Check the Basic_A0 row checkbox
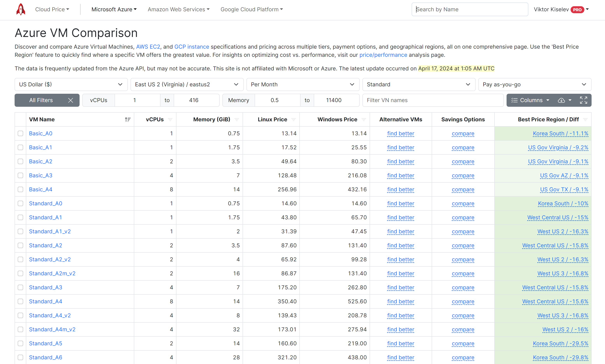Image resolution: width=605 pixels, height=364 pixels. pyautogui.click(x=20, y=133)
